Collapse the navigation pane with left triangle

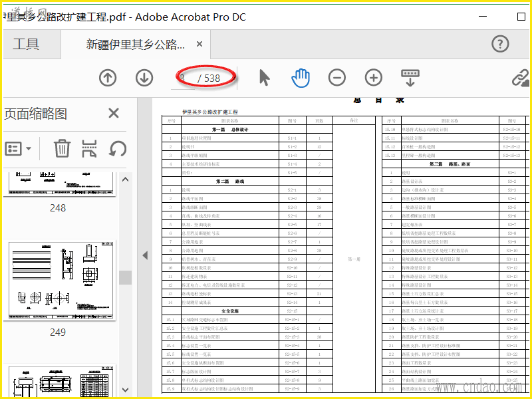pyautogui.click(x=145, y=255)
